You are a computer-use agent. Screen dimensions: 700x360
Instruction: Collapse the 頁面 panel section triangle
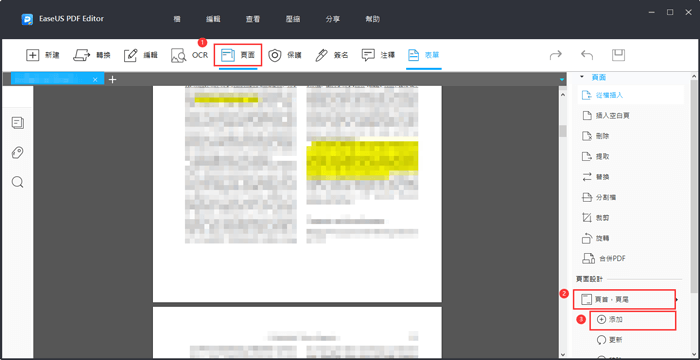click(x=582, y=77)
